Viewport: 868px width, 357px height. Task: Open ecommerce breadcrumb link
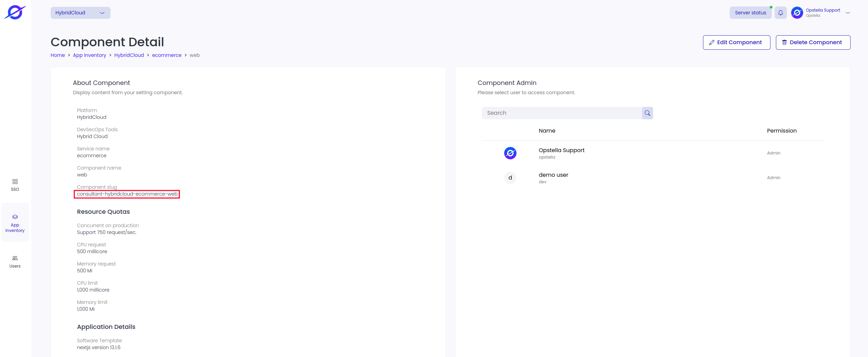pyautogui.click(x=167, y=55)
